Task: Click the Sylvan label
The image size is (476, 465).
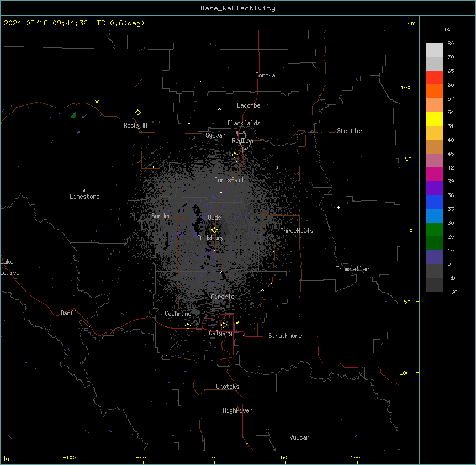Action: pos(215,135)
